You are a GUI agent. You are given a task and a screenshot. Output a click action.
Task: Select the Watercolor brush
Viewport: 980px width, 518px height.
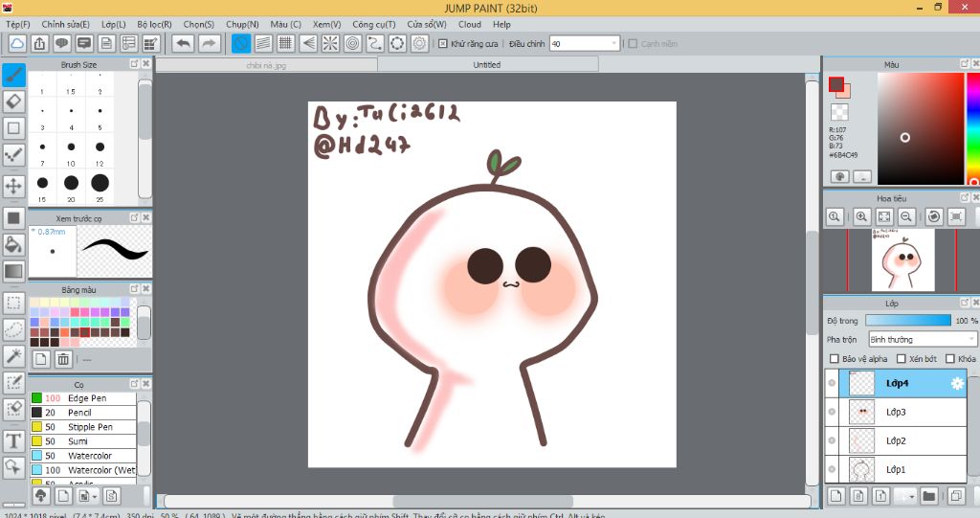(x=83, y=456)
